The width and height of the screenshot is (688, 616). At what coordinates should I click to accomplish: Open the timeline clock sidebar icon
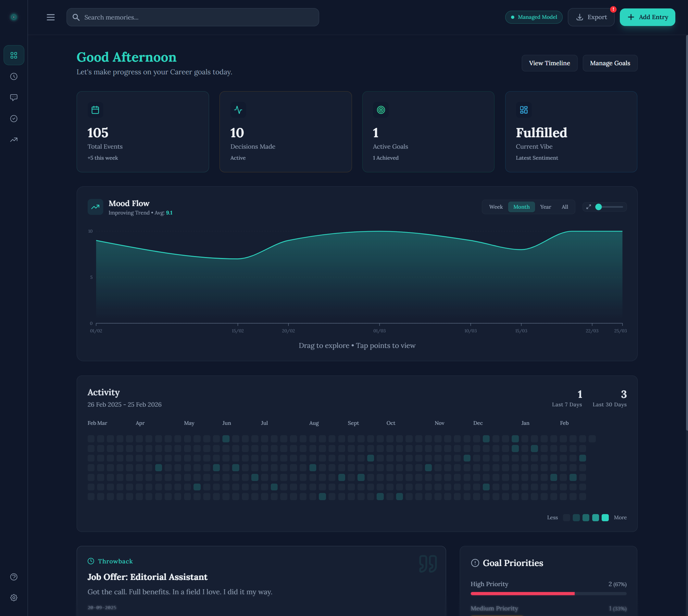tap(14, 77)
